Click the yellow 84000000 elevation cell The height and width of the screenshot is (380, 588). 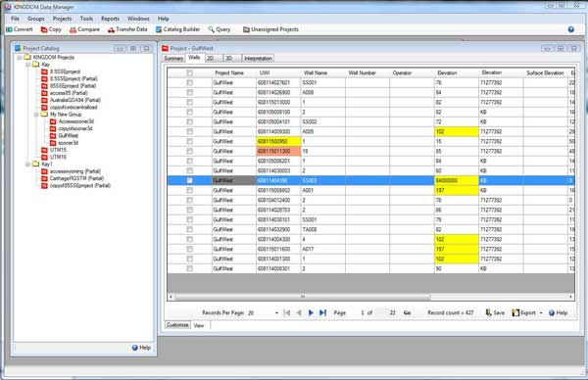pyautogui.click(x=457, y=180)
